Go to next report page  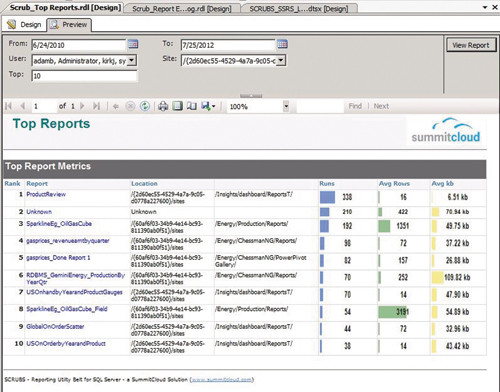82,106
